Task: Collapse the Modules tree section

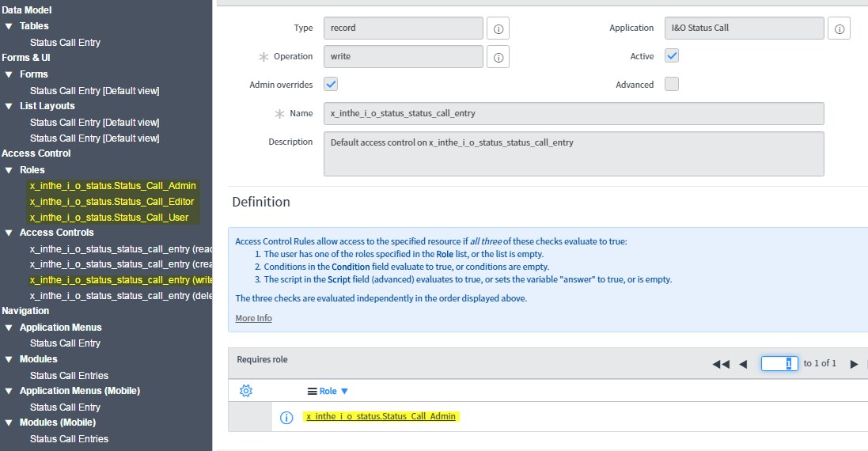Action: (8, 359)
